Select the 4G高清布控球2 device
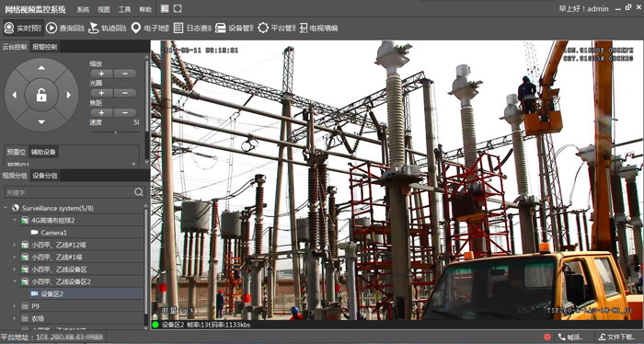This screenshot has height=344, width=644. click(53, 221)
